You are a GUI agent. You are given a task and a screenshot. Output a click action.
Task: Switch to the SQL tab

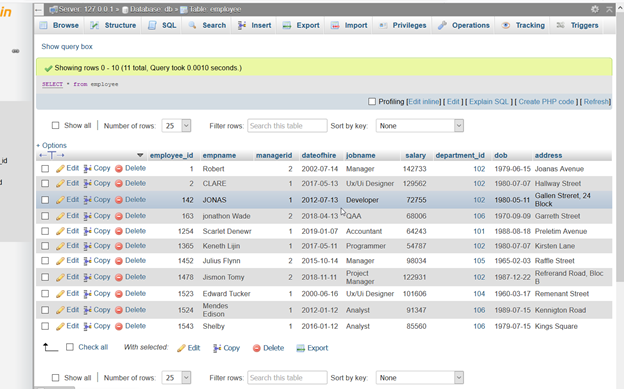[162, 25]
